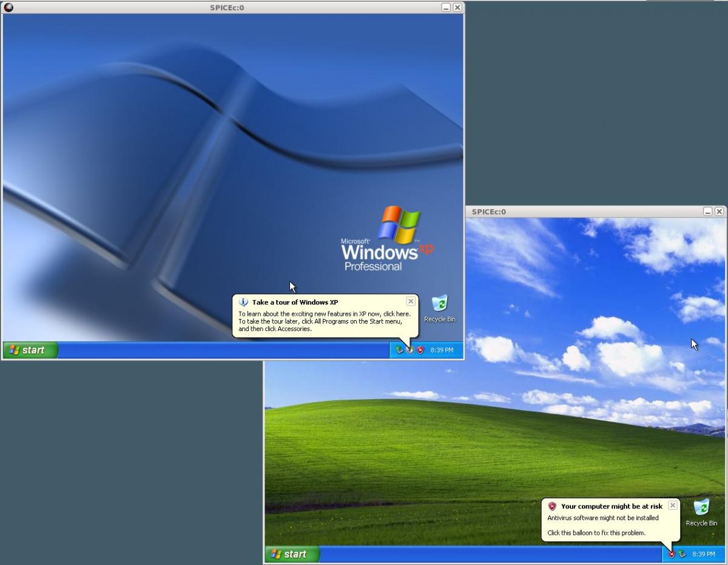This screenshot has height=565, width=728.
Task: Click the risk balloon text 'Click this balloon to fix this problem'
Action: [596, 533]
